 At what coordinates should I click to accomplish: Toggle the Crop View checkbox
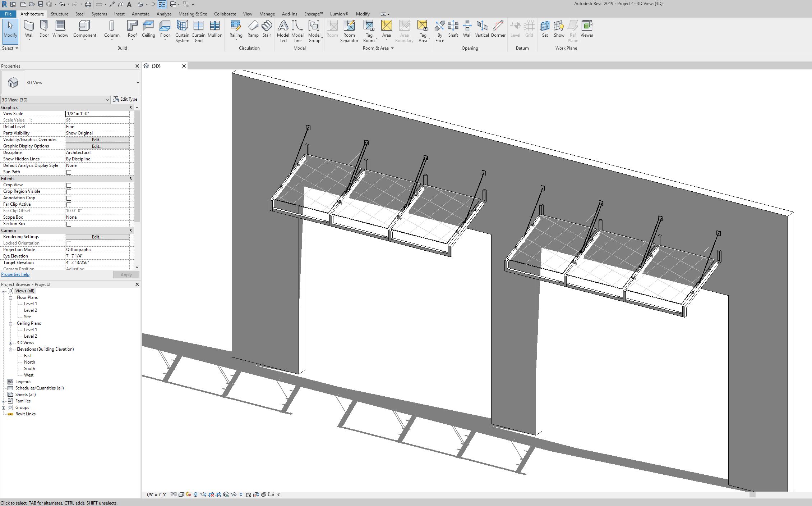coord(69,185)
